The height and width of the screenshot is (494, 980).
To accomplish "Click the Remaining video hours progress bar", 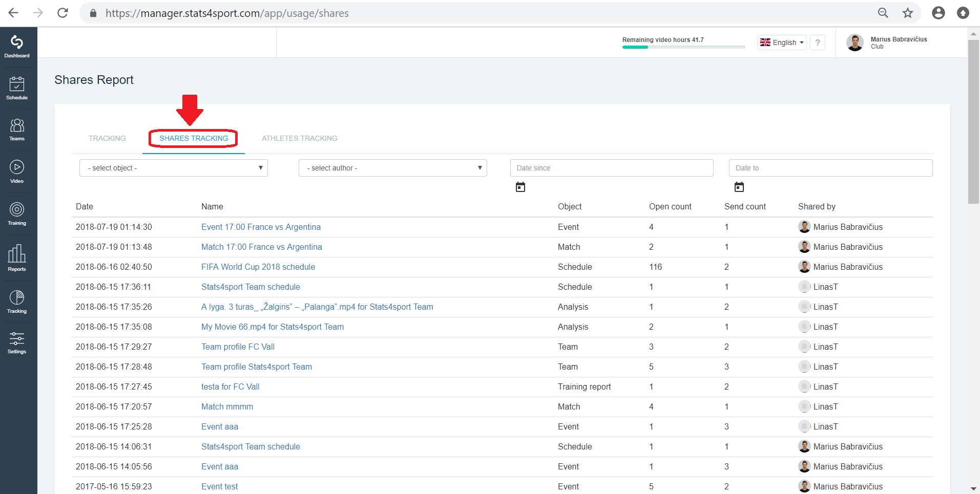I will tap(684, 47).
